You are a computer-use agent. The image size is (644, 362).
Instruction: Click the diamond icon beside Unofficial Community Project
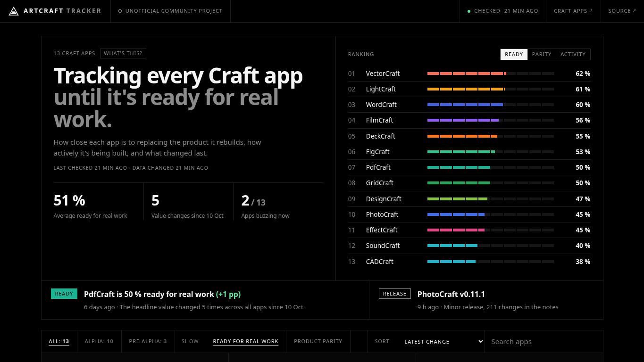[120, 11]
